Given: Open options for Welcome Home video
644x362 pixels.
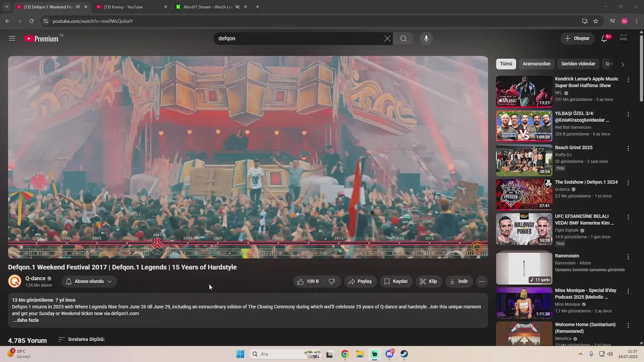Looking at the screenshot, I should point(628,325).
